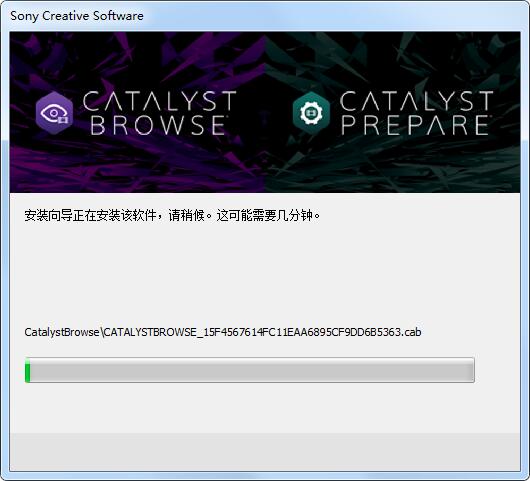Click the gray footer strip at dialog bottom
Screen dimensions: 530x481
coord(265,452)
